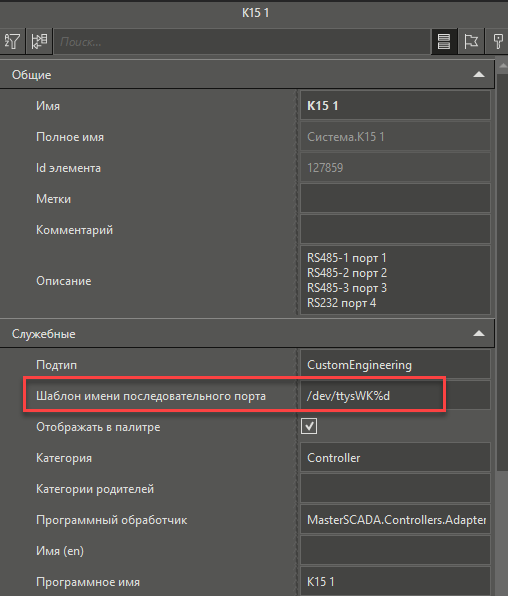The width and height of the screenshot is (508, 596).
Task: Edit the Программное имя field K15 1
Action: click(395, 581)
